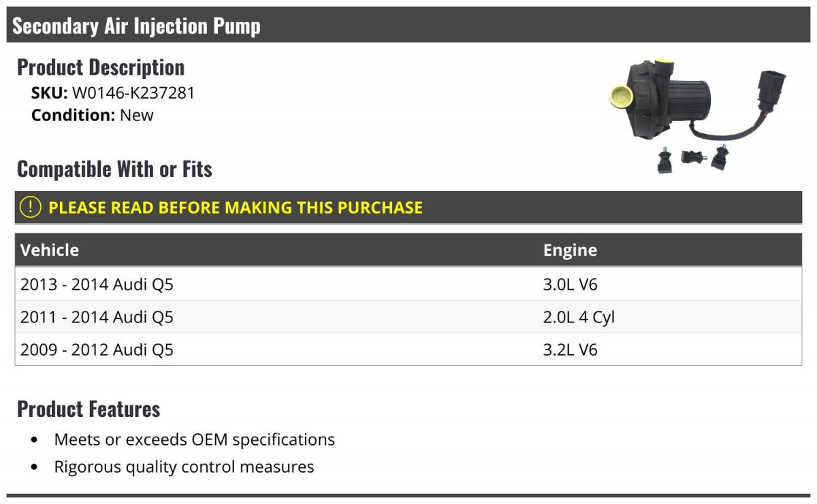
Task: Click the 2009 - 2012 Audi Q5 row
Action: pyautogui.click(x=408, y=350)
